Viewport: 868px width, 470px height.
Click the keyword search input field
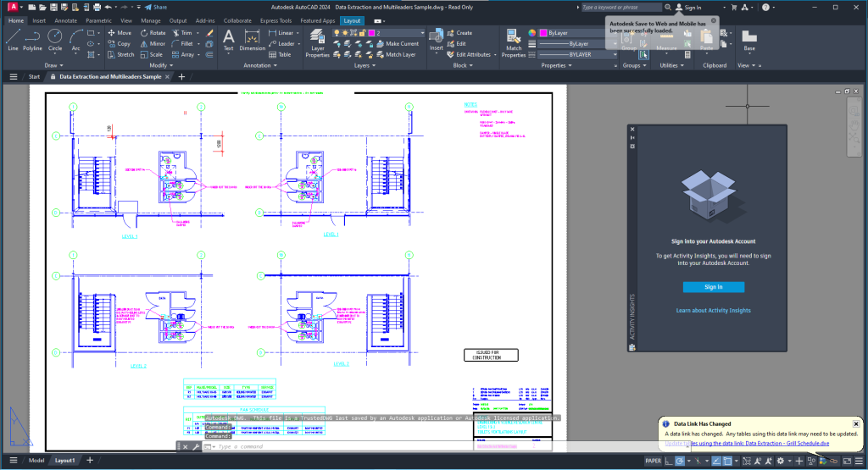coord(620,7)
